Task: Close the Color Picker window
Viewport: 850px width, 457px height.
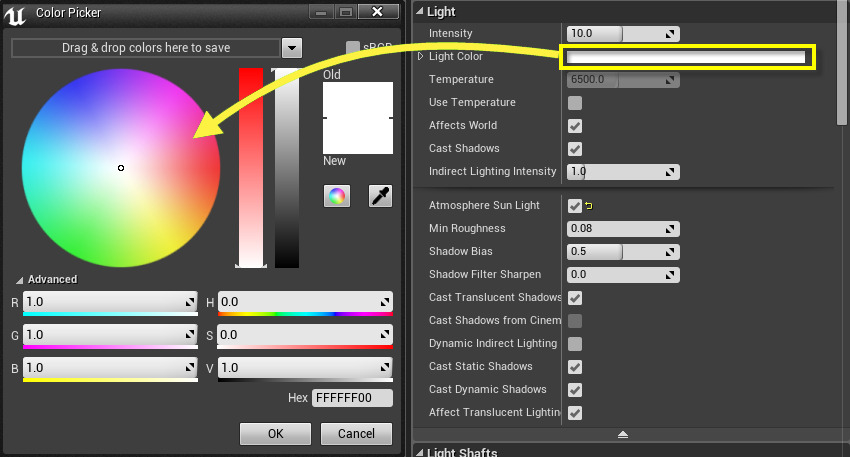Action: point(378,11)
